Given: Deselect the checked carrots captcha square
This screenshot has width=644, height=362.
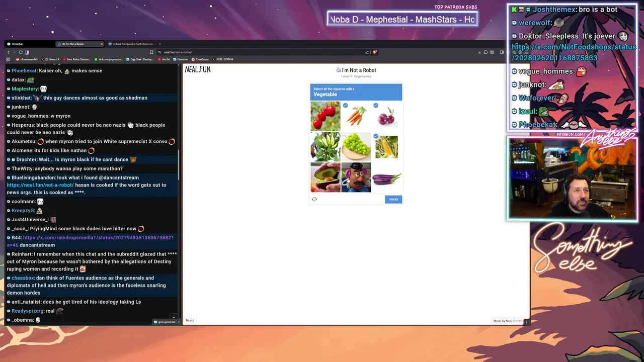Looking at the screenshot, I should coord(356,116).
